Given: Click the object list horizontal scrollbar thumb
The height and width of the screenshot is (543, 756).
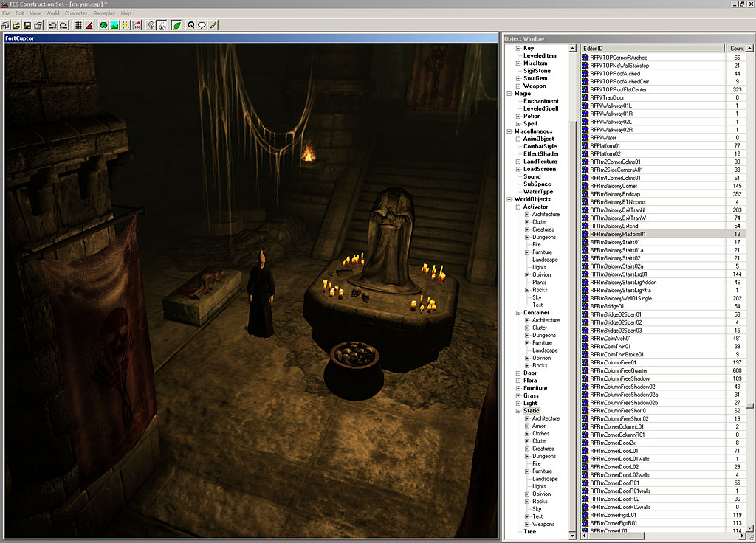Looking at the screenshot, I should point(616,536).
